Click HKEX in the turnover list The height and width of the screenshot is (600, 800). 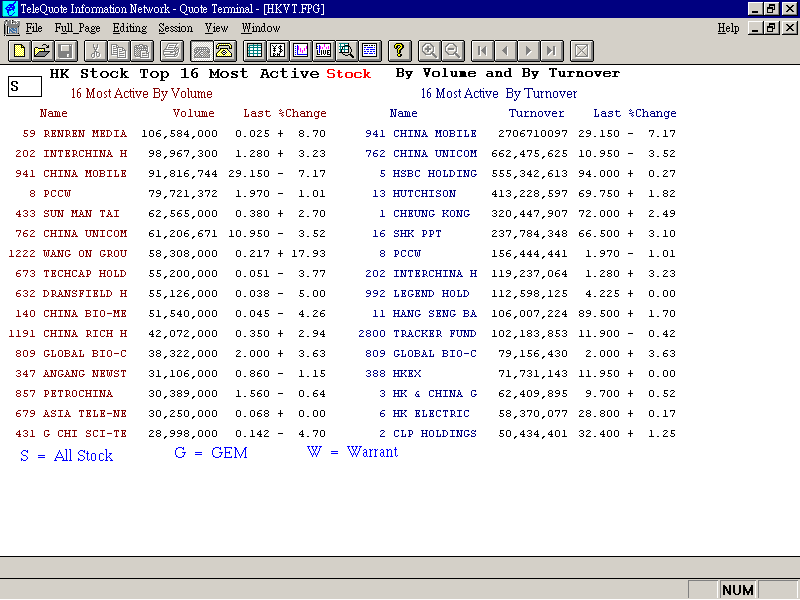[407, 373]
